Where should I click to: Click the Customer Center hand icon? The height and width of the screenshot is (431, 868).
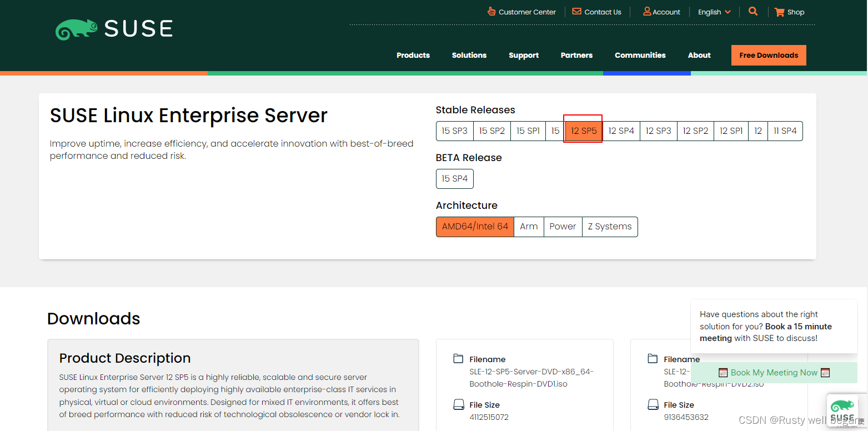tap(491, 11)
